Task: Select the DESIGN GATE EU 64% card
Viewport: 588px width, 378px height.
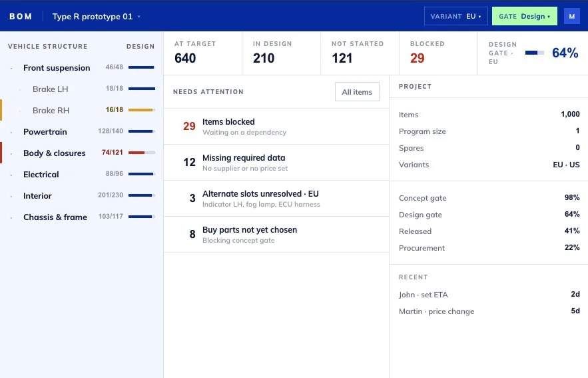Action: coord(533,53)
